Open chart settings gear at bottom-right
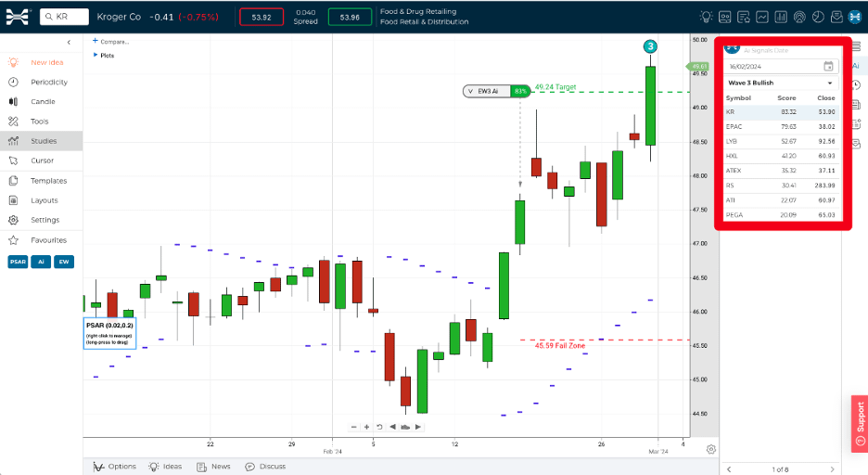Viewport: 868px width, 475px height. coord(711,450)
